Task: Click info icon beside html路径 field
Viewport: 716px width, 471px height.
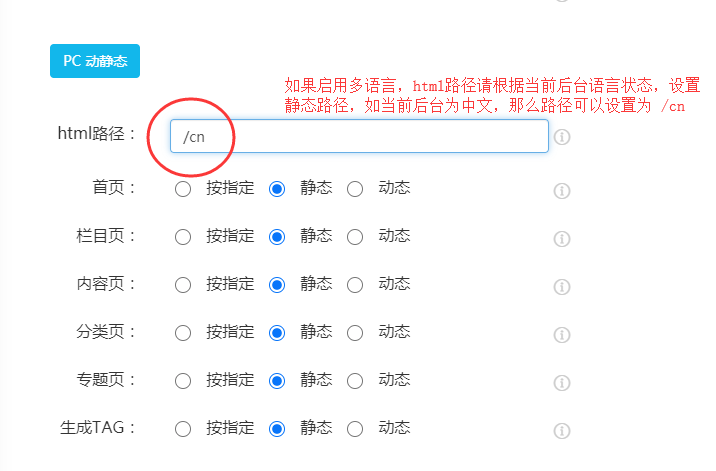Action: (x=562, y=137)
